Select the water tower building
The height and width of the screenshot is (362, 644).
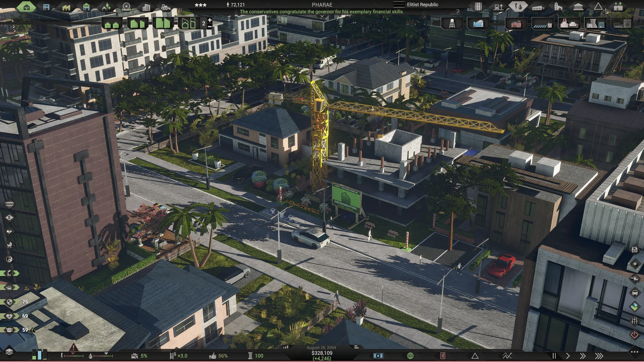[452, 23]
